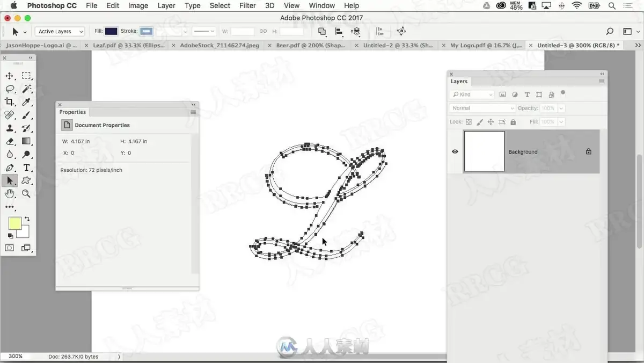This screenshot has height=363, width=644.
Task: Collapse the Layers panel double arrows
Action: (x=602, y=74)
